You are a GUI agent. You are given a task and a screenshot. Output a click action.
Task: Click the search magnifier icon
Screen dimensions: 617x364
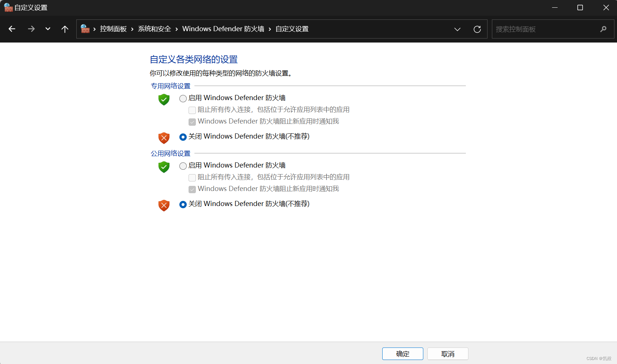(603, 29)
